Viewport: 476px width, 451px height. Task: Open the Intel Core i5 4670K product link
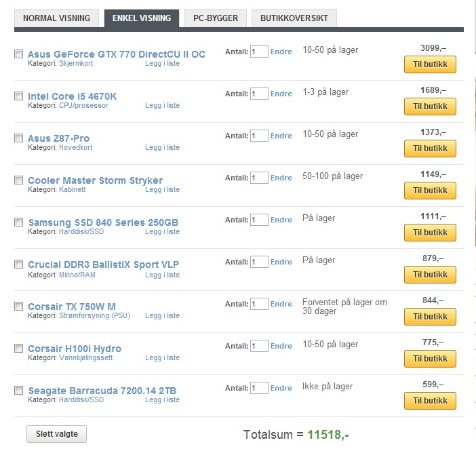[x=73, y=96]
